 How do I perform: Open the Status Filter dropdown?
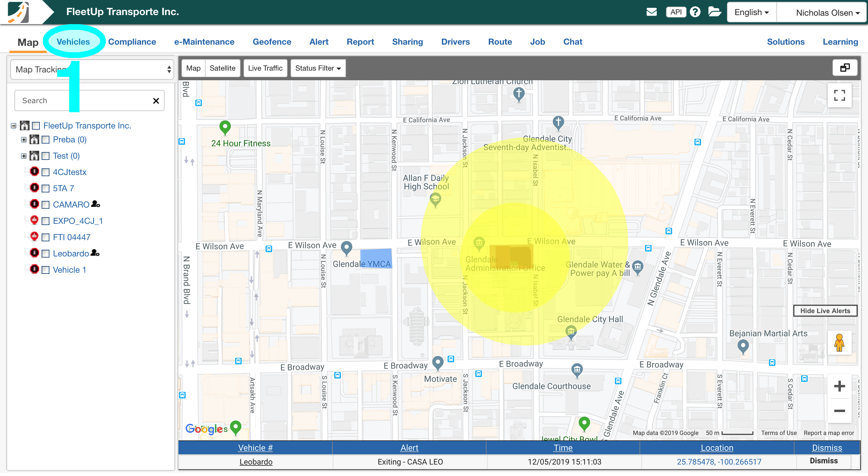pos(318,68)
